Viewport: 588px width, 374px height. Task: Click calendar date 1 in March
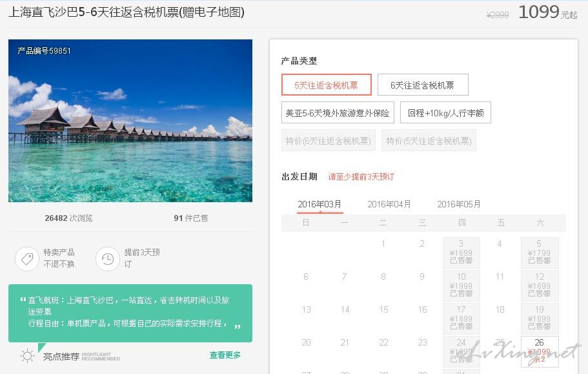(x=383, y=244)
